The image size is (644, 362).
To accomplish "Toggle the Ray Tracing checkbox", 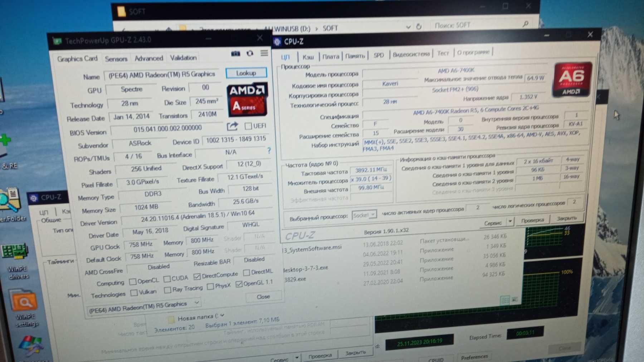I will tap(167, 290).
